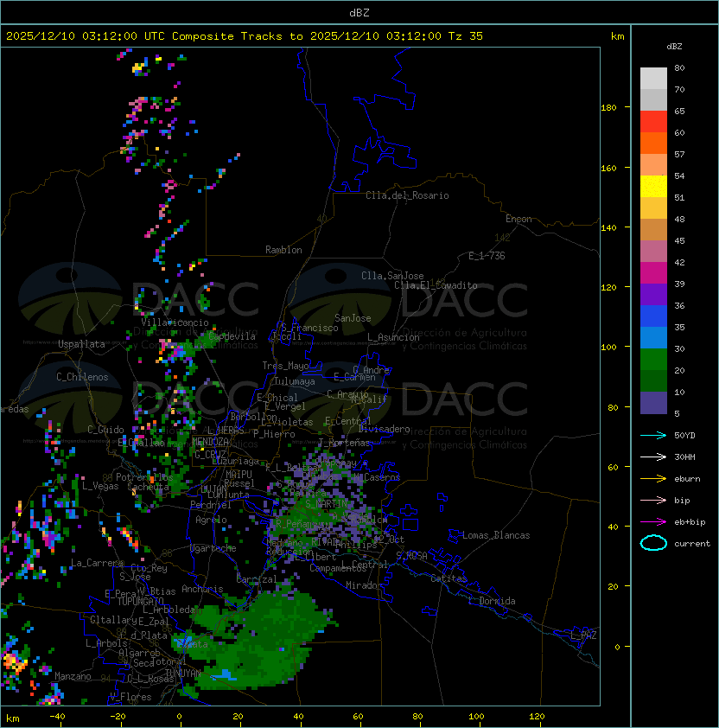Select the 'Perdriel' place name

[211, 505]
